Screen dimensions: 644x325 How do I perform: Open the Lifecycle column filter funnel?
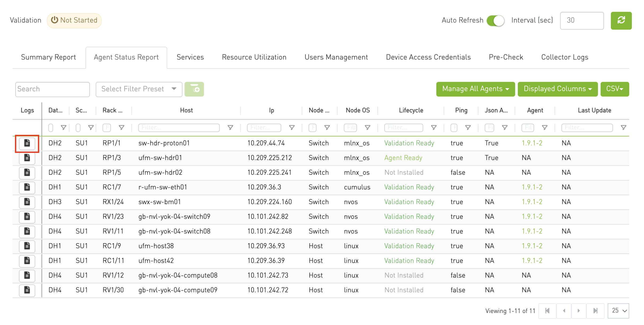coord(434,128)
